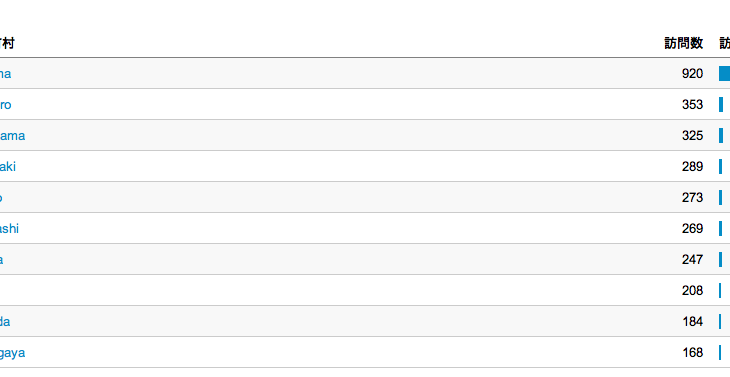Select the 208 visit count cell
This screenshot has height=377, width=730.
692,291
